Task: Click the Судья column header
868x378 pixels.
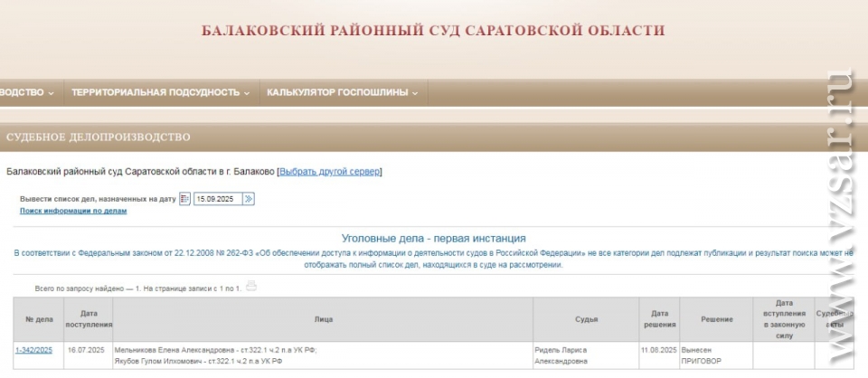Action: [x=586, y=318]
